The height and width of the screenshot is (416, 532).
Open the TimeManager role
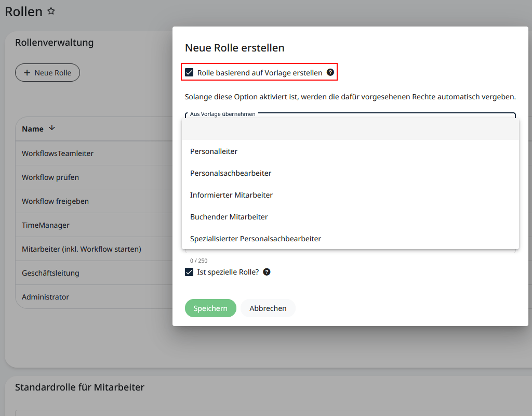click(x=45, y=225)
